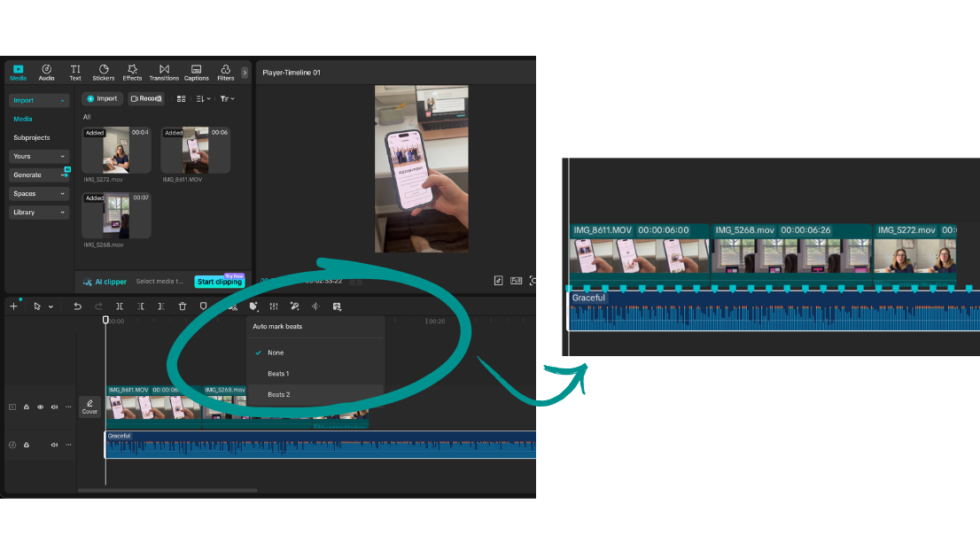Open audio track more options
The height and width of the screenshot is (558, 980).
(68, 445)
